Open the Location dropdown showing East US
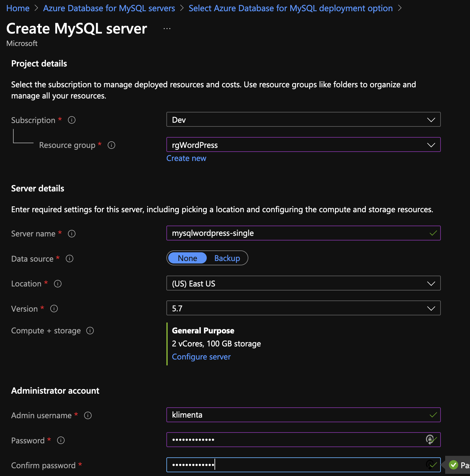This screenshot has width=470, height=476. pos(304,283)
